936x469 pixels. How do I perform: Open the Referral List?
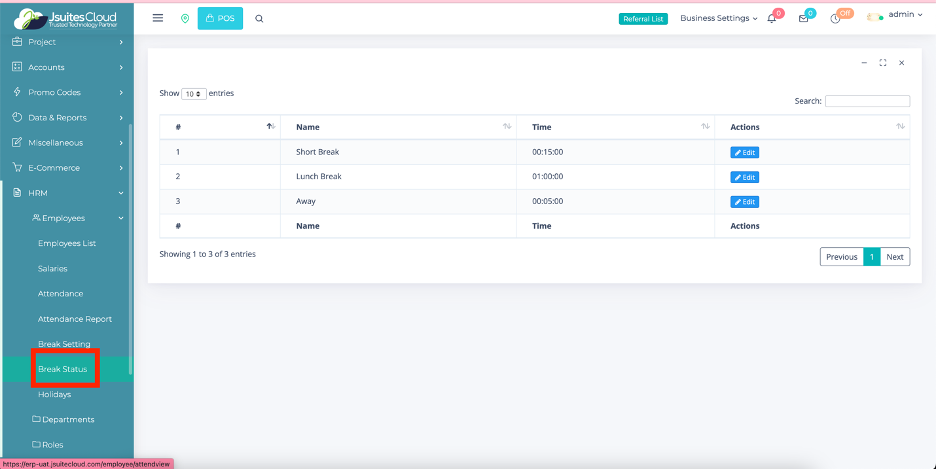tap(643, 18)
